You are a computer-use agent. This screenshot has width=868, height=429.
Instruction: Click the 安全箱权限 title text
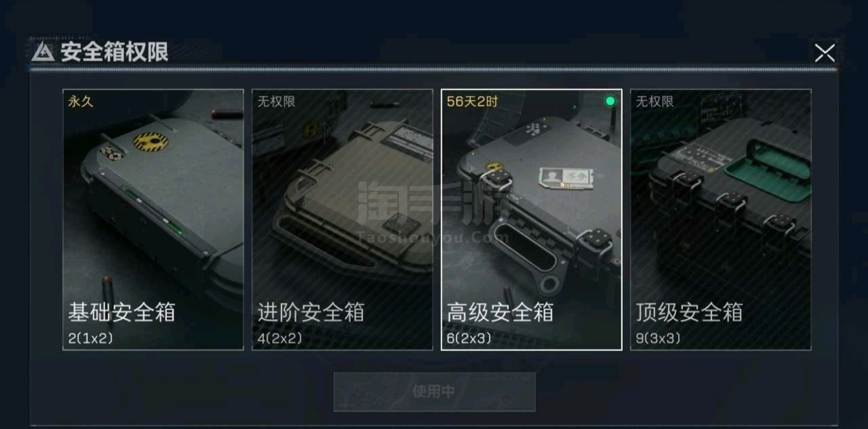point(114,52)
